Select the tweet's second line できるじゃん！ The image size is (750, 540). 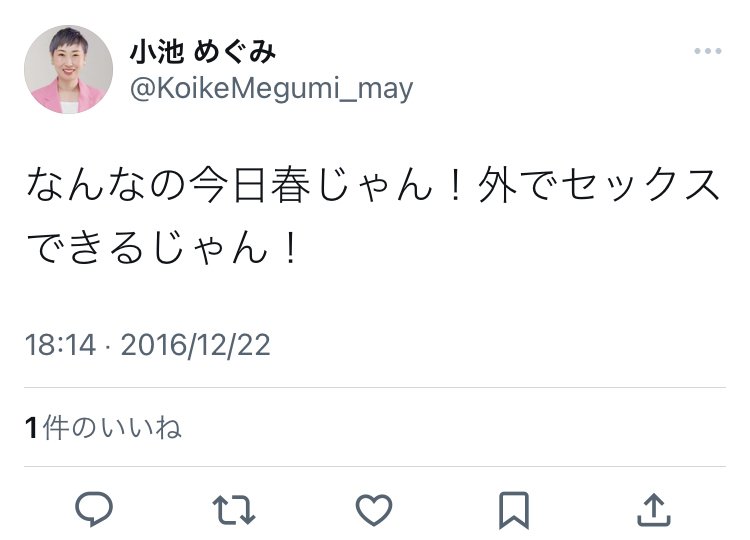pos(163,248)
